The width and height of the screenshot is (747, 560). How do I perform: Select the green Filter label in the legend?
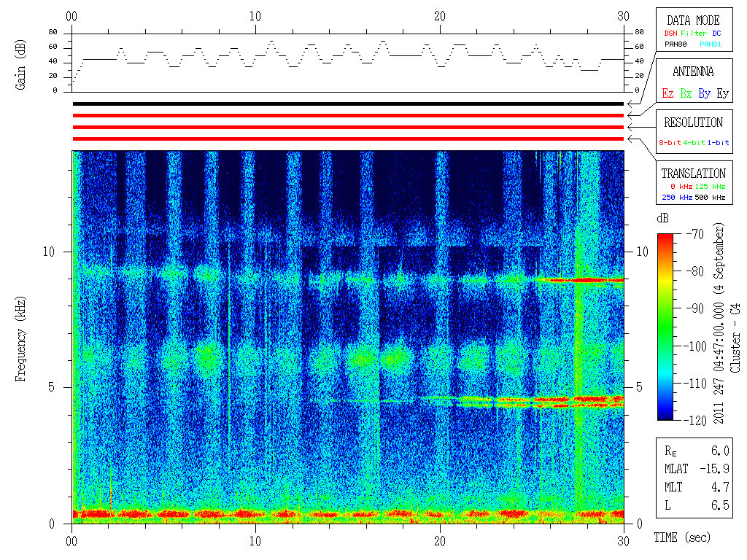(694, 34)
